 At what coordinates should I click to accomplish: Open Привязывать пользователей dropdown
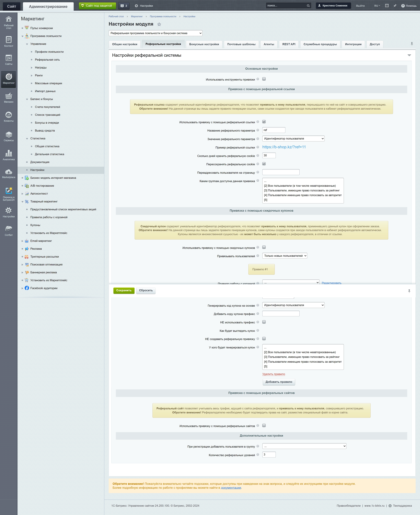[x=285, y=256]
